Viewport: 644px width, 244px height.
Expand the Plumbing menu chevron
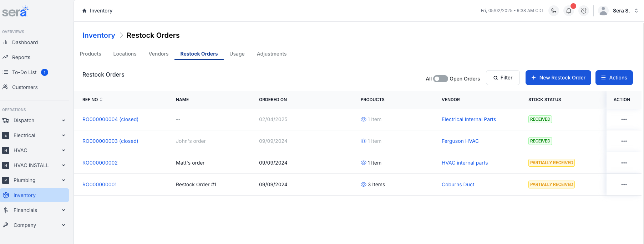[64, 180]
